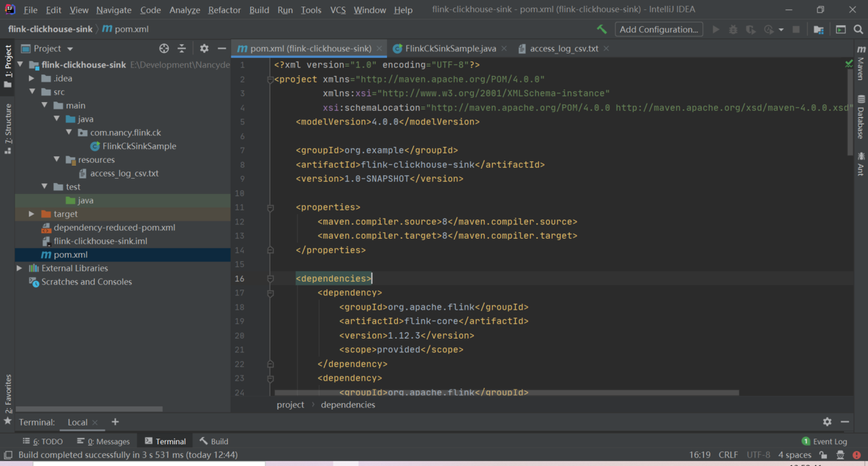Collapse the src folder
Image resolution: width=868 pixels, height=466 pixels.
[x=33, y=92]
